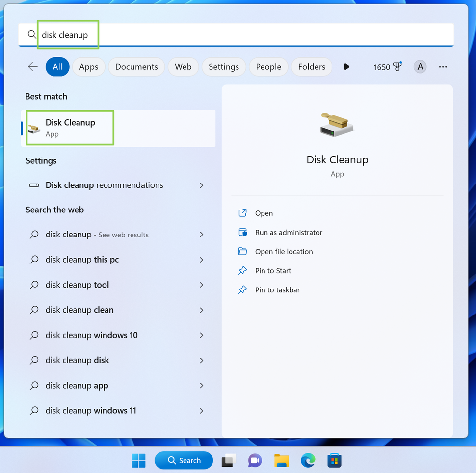Click the pin icon beside Pin to Start

point(242,270)
